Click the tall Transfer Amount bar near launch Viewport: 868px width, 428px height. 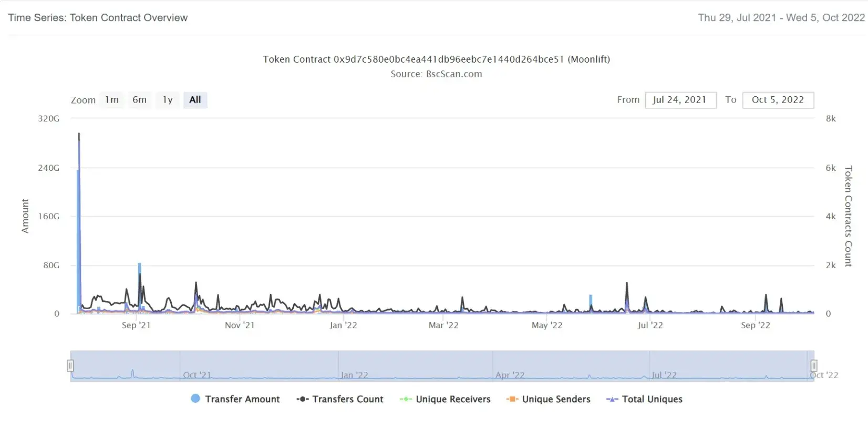[78, 242]
